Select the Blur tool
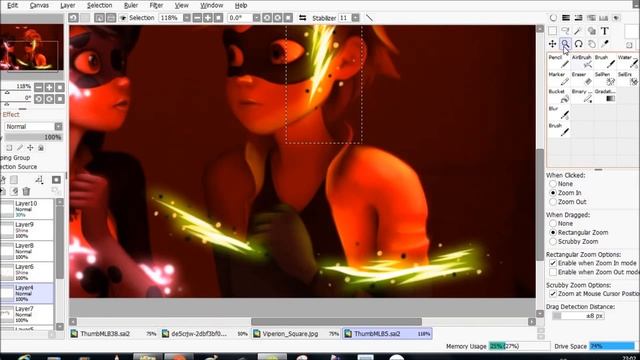The height and width of the screenshot is (360, 640). [x=558, y=113]
